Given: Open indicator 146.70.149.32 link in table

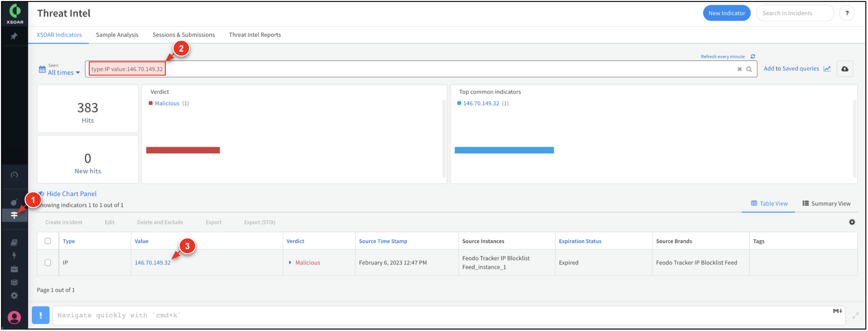Looking at the screenshot, I should (x=153, y=263).
